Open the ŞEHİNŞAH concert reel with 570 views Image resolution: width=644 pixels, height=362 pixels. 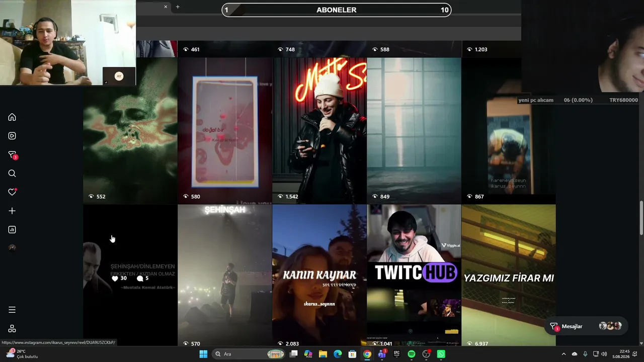coord(225,276)
